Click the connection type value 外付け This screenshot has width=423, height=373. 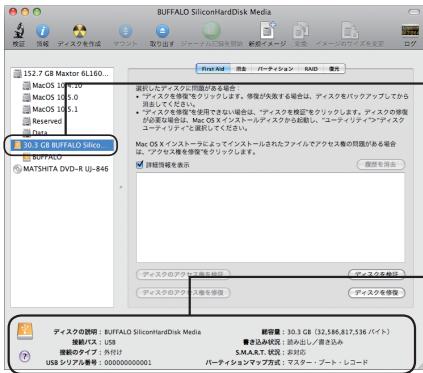113,352
